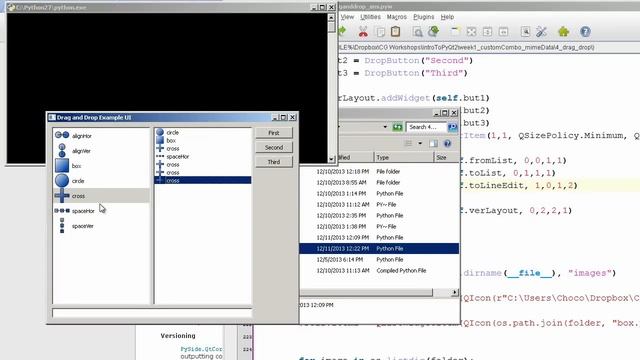Click the Type column header in Explorer

click(404, 157)
